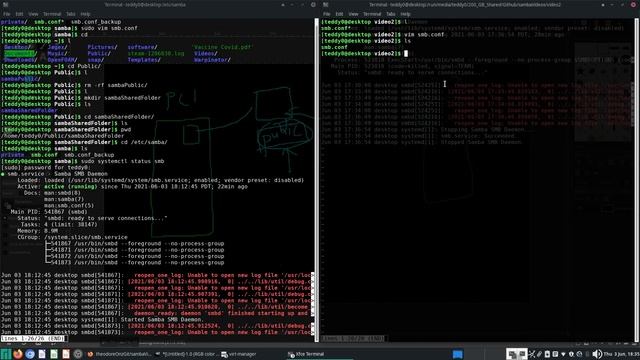Click 'Tasks: 4 (limit: 38147)' line
The width and height of the screenshot is (640, 360).
click(x=59, y=224)
